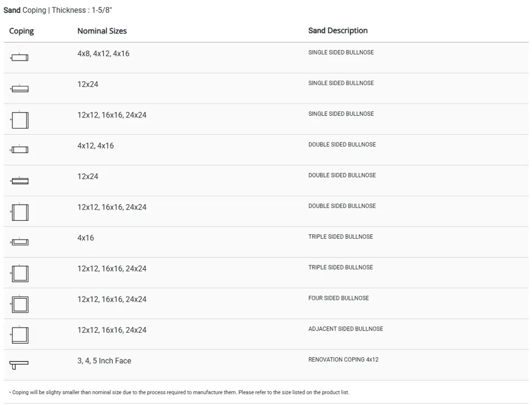Screen dimensions: 532x405
Task: Click the square single sided bullnose coping icon
Action: point(19,120)
